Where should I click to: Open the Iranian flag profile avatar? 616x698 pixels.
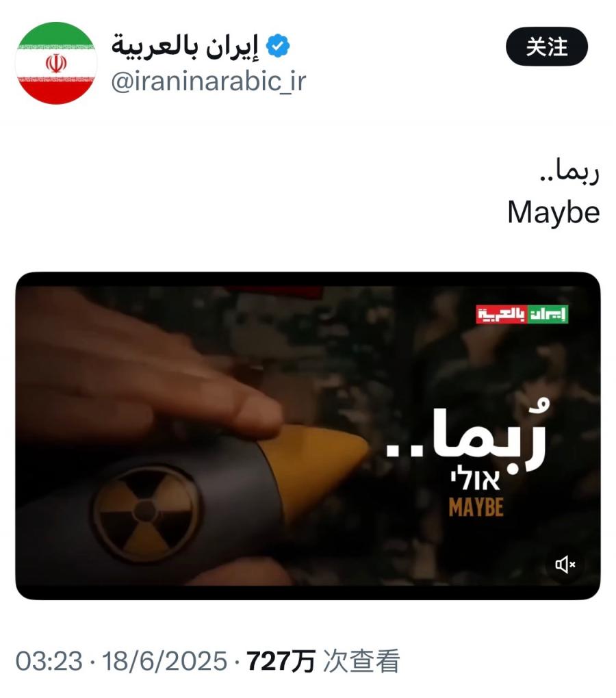pyautogui.click(x=56, y=63)
